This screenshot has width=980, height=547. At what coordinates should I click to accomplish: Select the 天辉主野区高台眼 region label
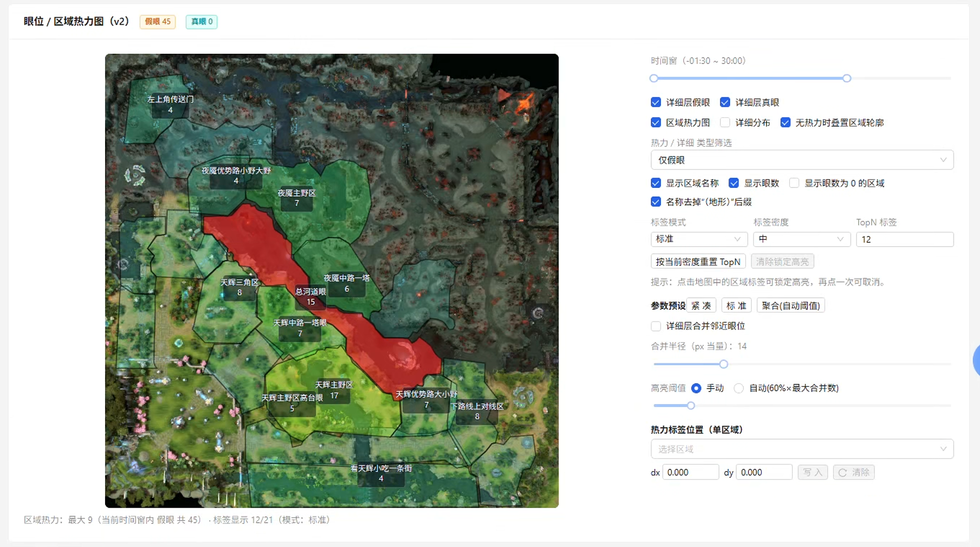(292, 403)
